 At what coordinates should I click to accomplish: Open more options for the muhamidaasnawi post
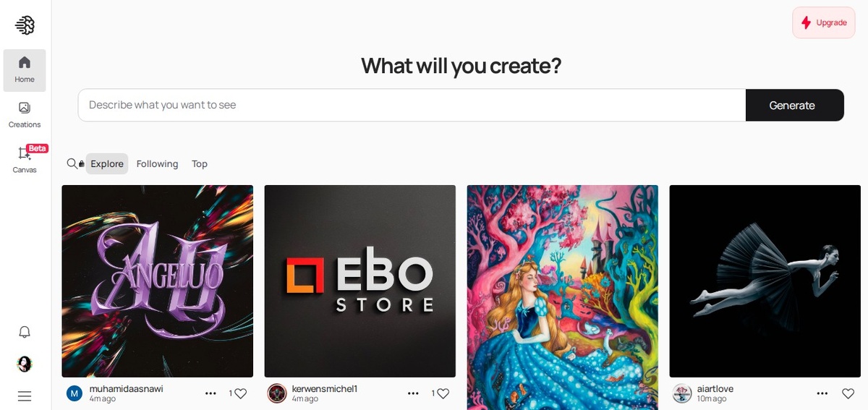click(210, 393)
